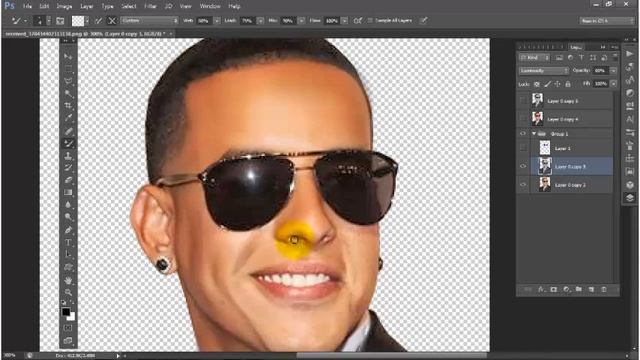
Task: Select the Mixer Brush tool in toolbox
Action: pos(68,143)
